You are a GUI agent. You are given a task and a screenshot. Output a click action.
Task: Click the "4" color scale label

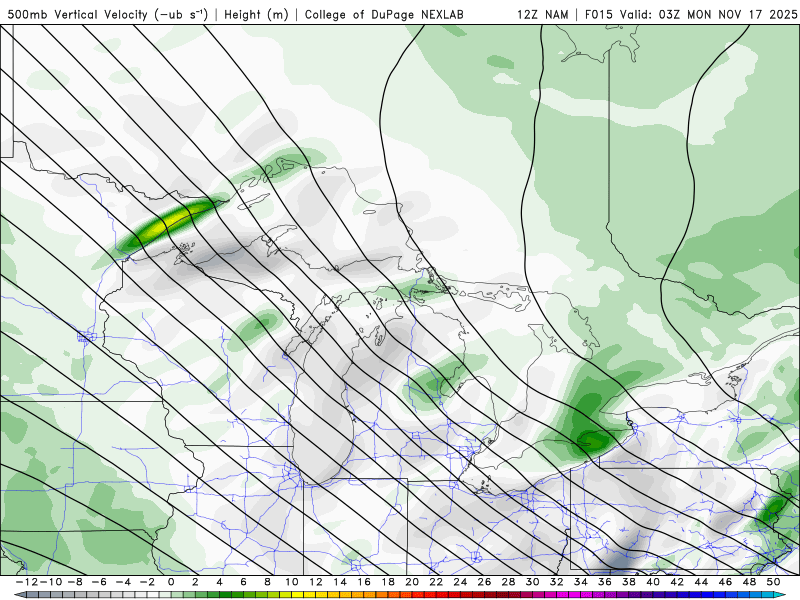(219, 582)
